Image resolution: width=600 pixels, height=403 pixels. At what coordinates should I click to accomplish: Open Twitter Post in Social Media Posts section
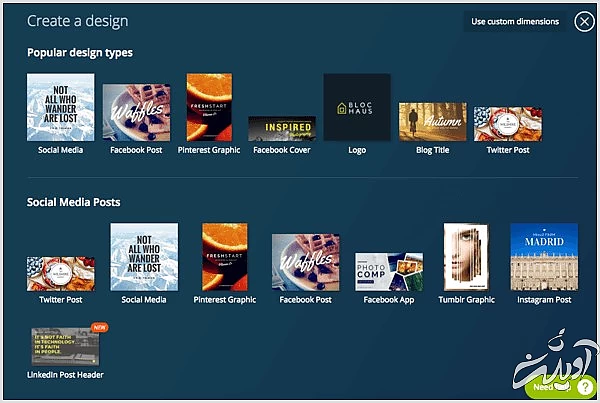60,272
